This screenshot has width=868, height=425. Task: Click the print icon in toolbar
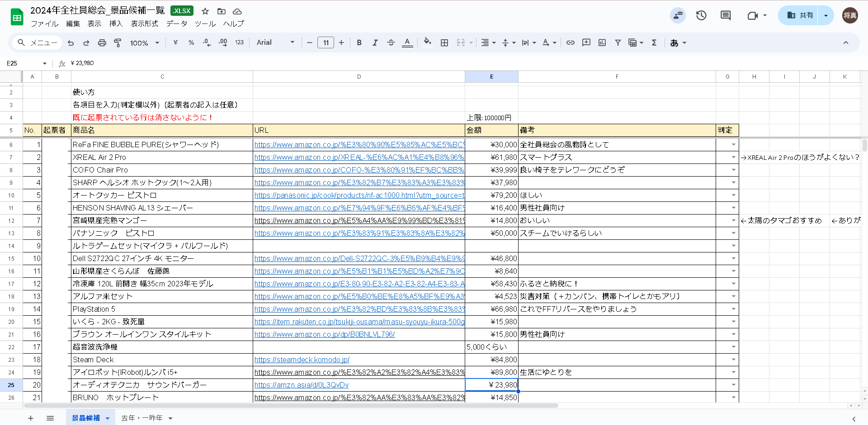click(102, 43)
